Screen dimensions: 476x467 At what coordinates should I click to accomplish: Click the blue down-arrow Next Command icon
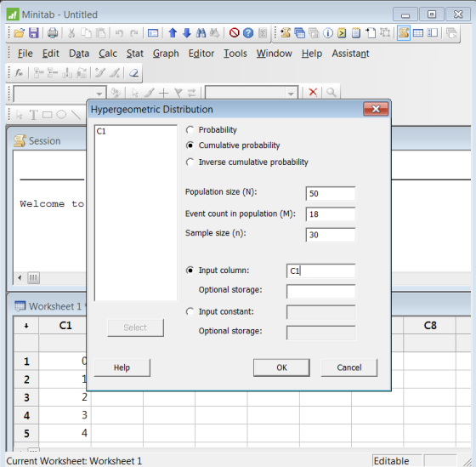coord(187,33)
